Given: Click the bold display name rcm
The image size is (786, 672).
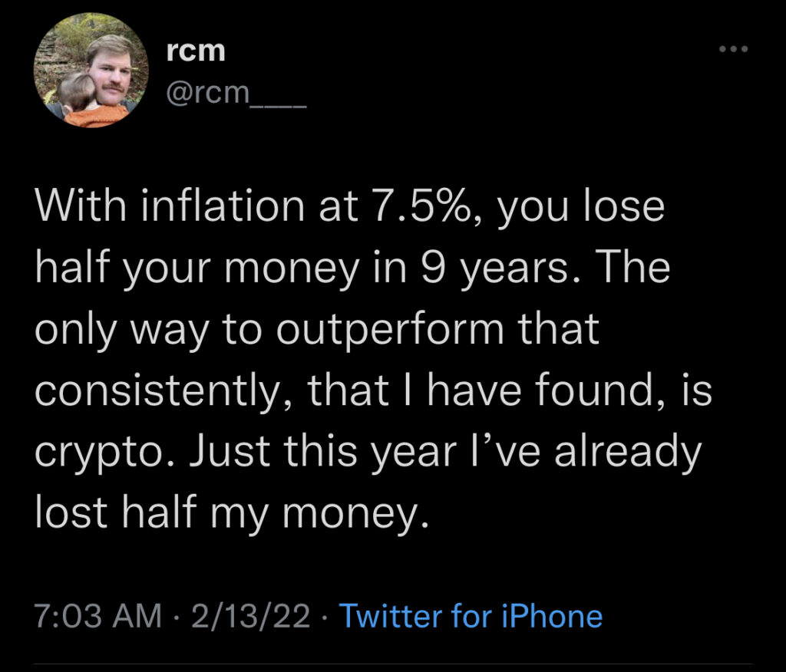Looking at the screenshot, I should 196,51.
